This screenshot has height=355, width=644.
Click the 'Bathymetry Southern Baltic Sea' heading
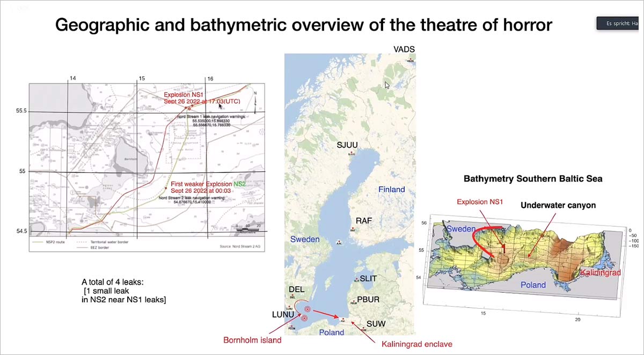tap(532, 179)
